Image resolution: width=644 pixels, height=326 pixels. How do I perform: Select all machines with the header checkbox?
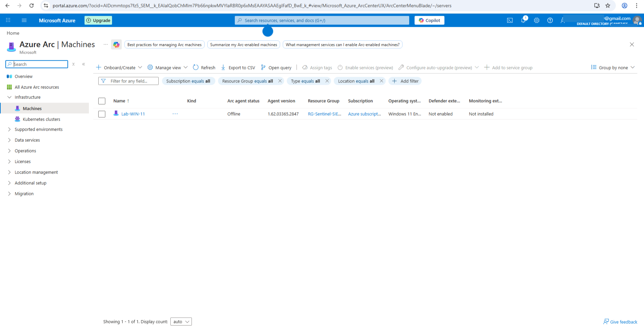(102, 101)
